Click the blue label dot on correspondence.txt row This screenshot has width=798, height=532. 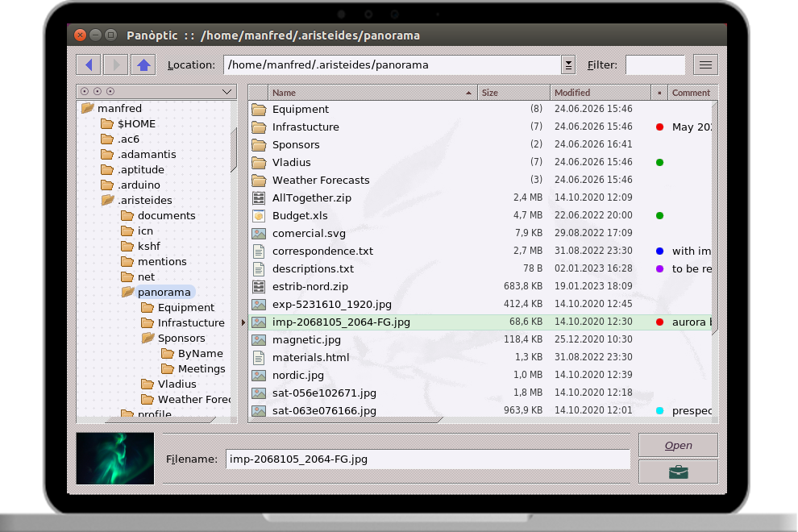click(659, 251)
